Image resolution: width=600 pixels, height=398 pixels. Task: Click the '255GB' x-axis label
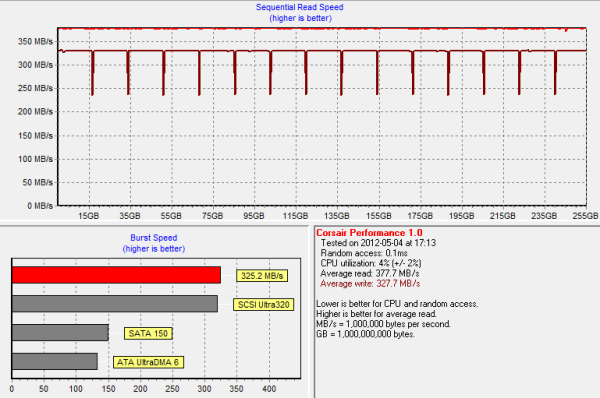(585, 216)
